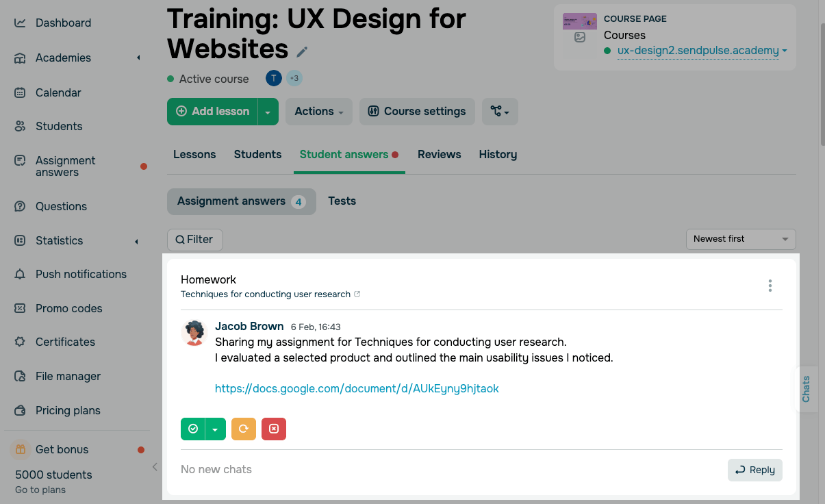
Task: Expand green approve button dropdown arrow
Action: click(x=215, y=429)
